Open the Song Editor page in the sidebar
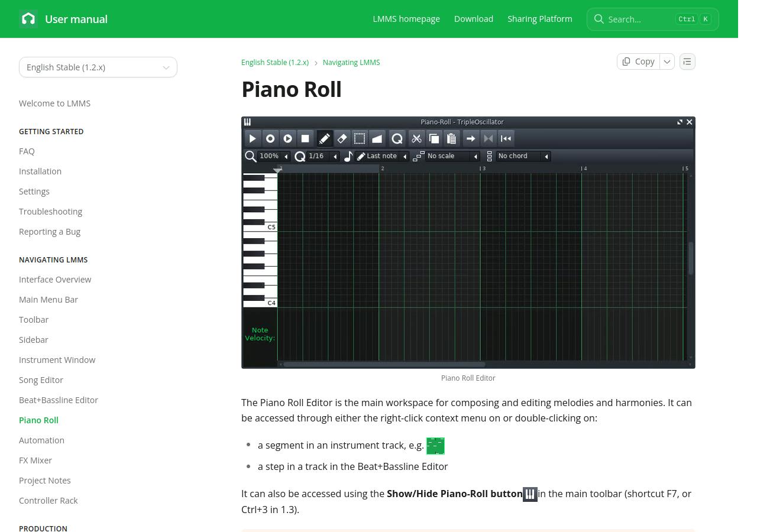 [x=41, y=380]
